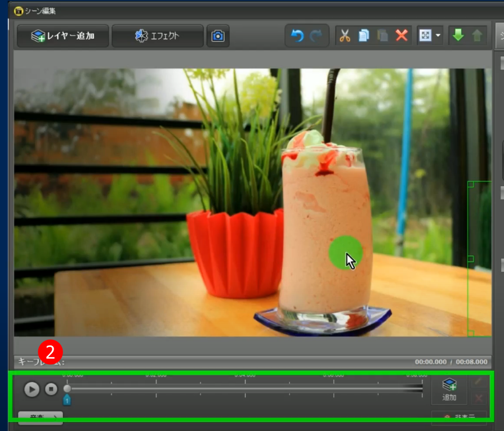
Task: Click the レイヤー追加 (Add Layer) button
Action: (63, 36)
